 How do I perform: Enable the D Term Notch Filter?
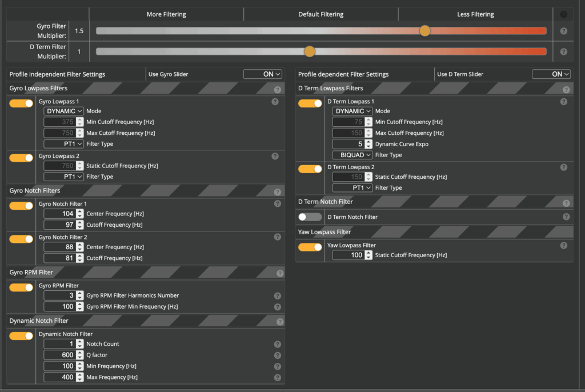(x=310, y=217)
